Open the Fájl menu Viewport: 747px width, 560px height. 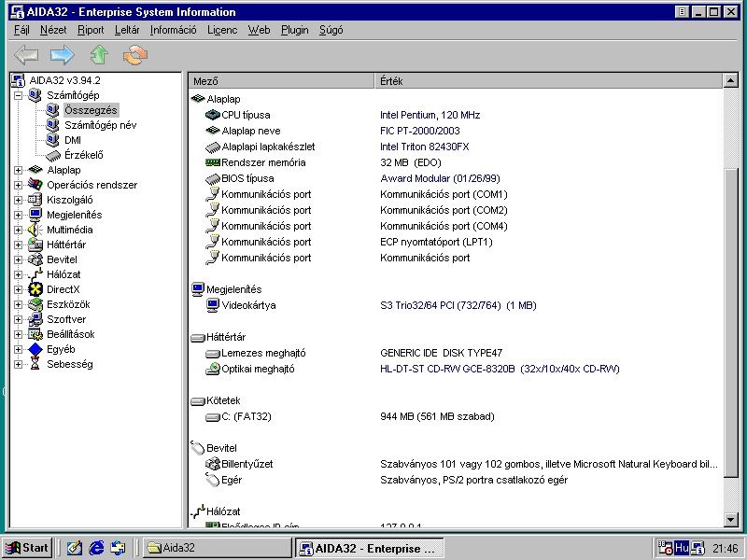(21, 30)
